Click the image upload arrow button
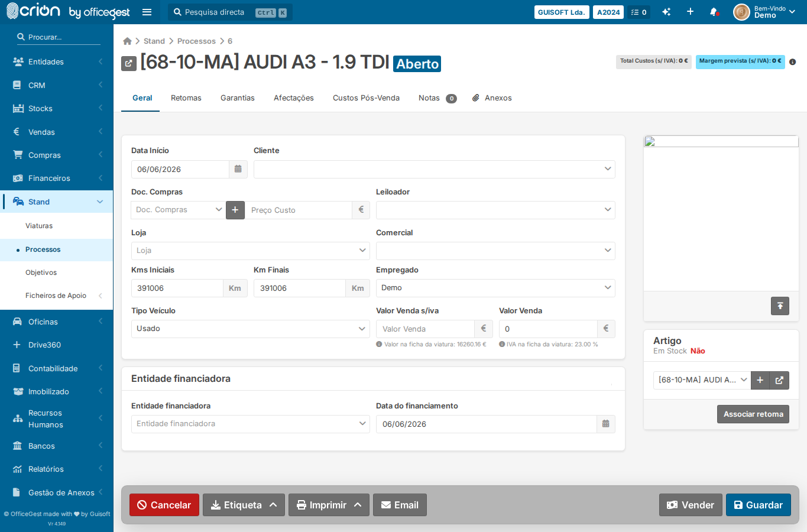Image resolution: width=807 pixels, height=532 pixels. (x=780, y=306)
